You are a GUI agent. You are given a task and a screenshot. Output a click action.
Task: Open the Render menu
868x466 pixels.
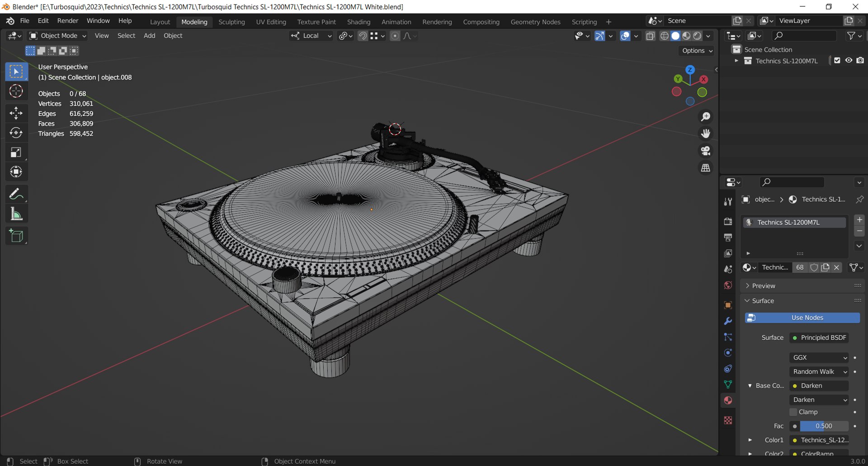[68, 21]
